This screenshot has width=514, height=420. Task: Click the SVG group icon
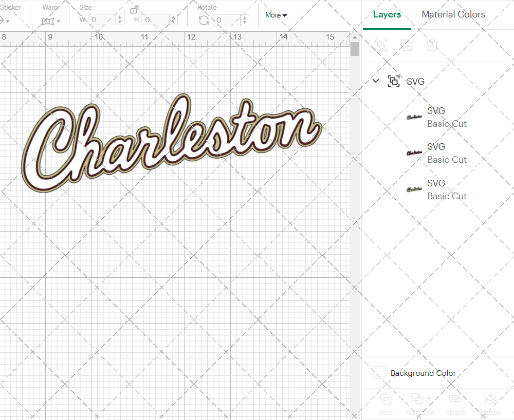pyautogui.click(x=393, y=81)
